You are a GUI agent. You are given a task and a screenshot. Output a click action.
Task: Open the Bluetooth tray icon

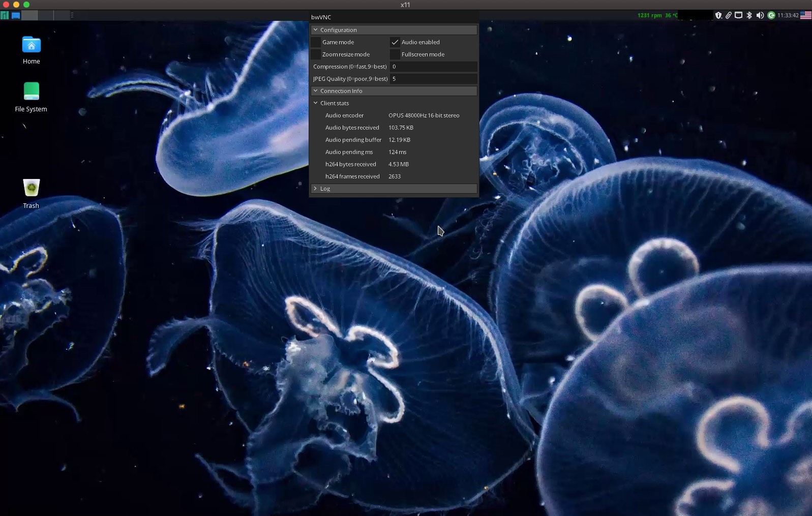click(749, 15)
